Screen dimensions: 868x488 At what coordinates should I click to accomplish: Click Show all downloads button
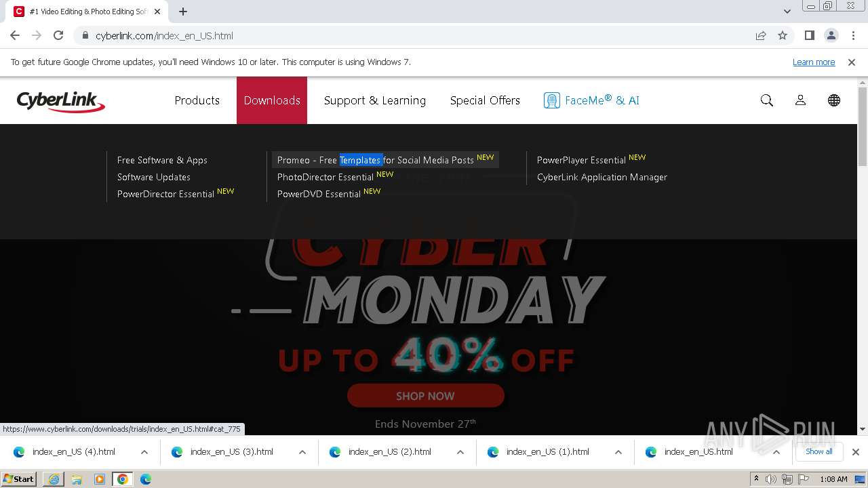819,451
